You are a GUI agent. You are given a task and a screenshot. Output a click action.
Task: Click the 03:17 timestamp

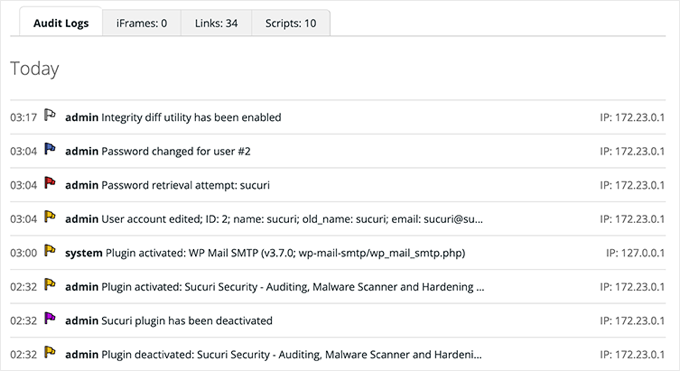(23, 118)
